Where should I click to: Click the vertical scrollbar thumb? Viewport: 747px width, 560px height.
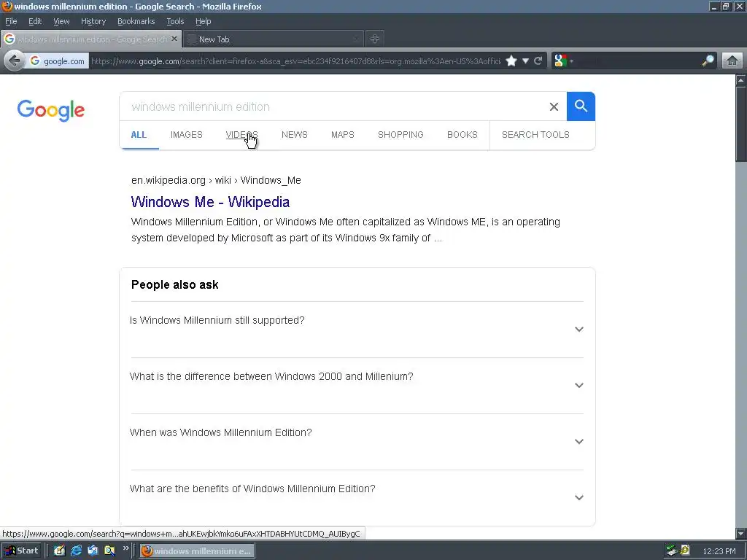coord(741,124)
